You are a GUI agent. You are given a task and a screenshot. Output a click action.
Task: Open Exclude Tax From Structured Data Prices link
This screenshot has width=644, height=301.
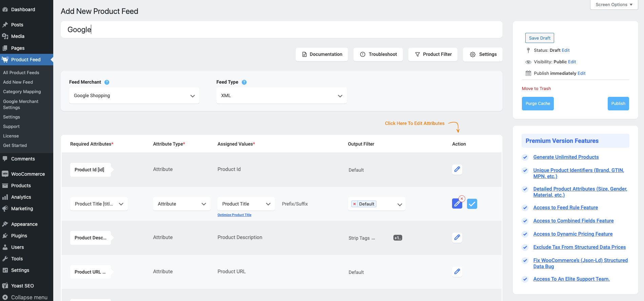click(x=580, y=247)
